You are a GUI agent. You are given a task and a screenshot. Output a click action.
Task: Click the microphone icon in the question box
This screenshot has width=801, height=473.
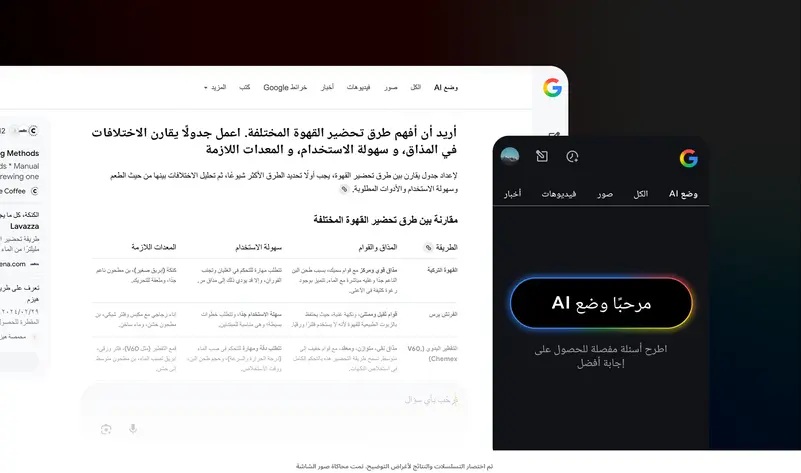click(x=132, y=429)
